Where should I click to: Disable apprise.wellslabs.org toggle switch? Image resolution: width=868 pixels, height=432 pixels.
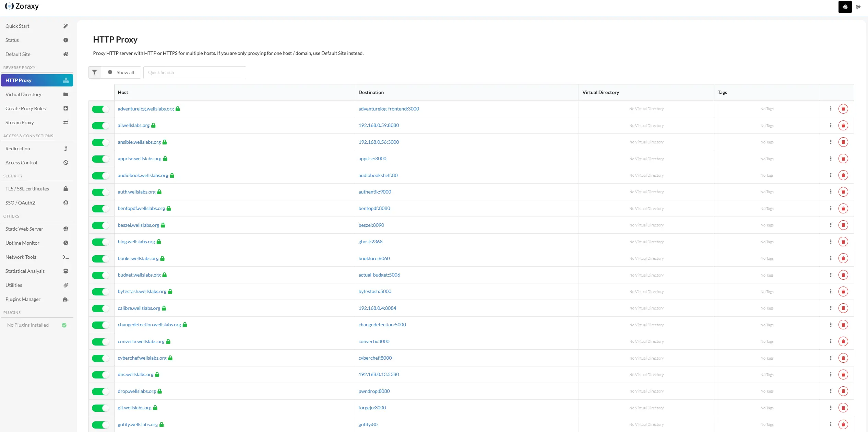pyautogui.click(x=100, y=159)
